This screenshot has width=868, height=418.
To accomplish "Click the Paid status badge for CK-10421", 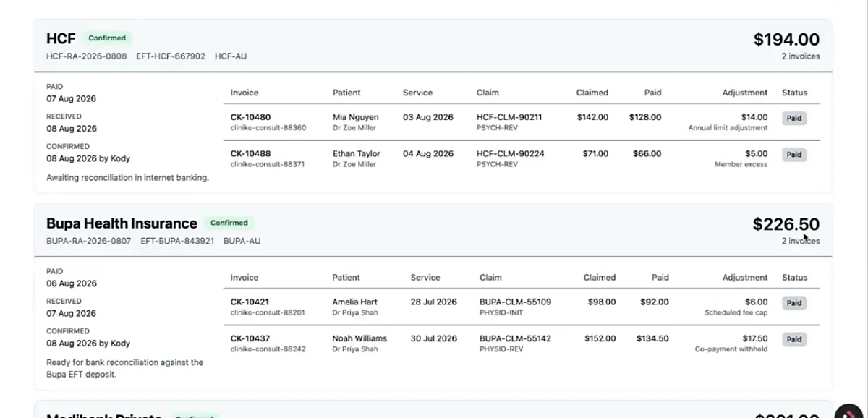I will coord(794,303).
